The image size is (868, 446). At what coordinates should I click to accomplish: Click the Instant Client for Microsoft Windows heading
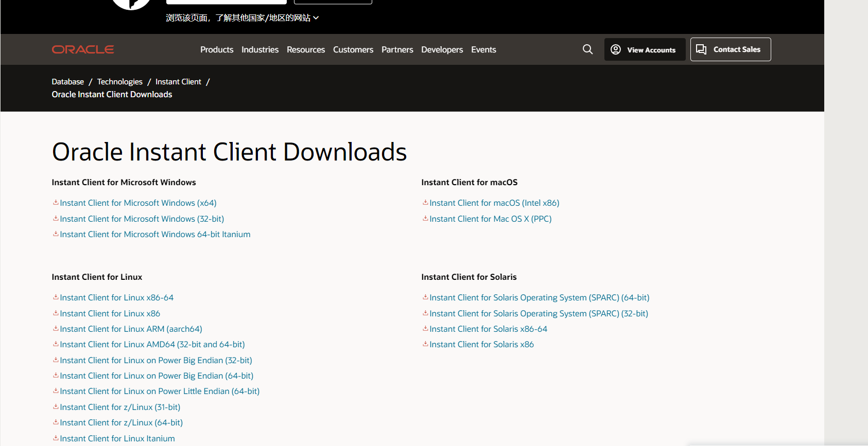124,183
